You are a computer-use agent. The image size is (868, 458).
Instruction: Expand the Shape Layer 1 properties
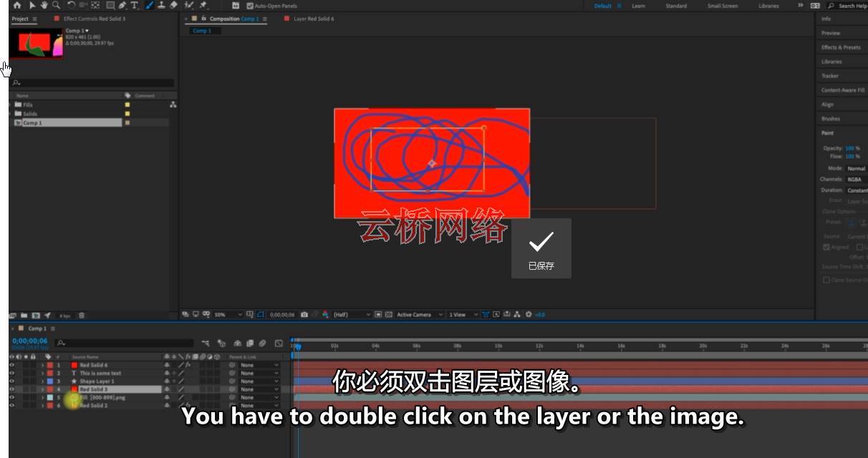(42, 381)
